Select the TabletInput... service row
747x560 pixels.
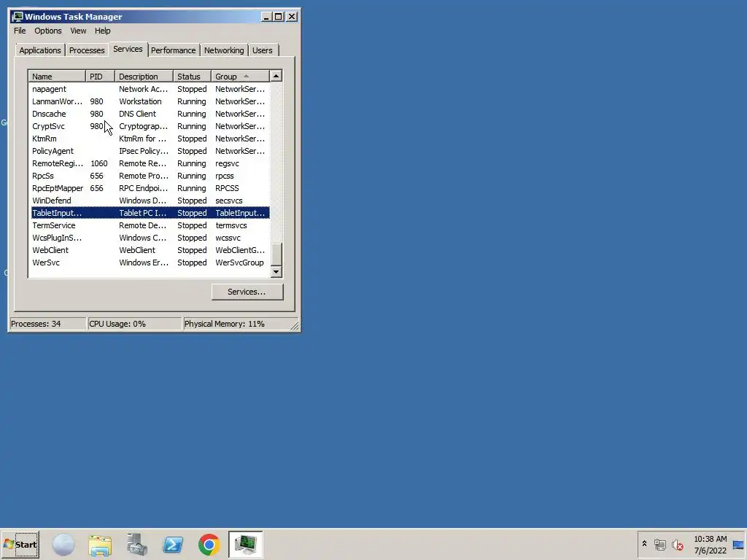(150, 213)
